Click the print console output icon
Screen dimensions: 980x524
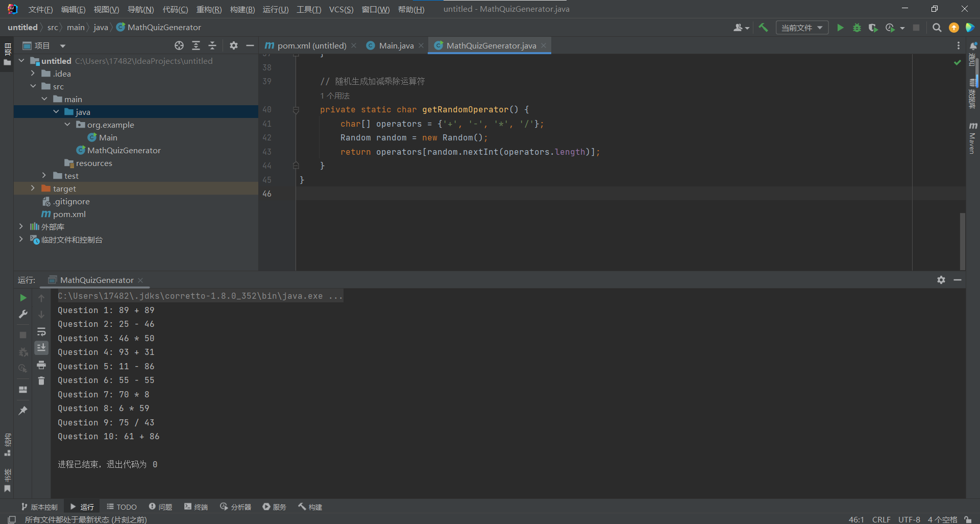tap(41, 365)
